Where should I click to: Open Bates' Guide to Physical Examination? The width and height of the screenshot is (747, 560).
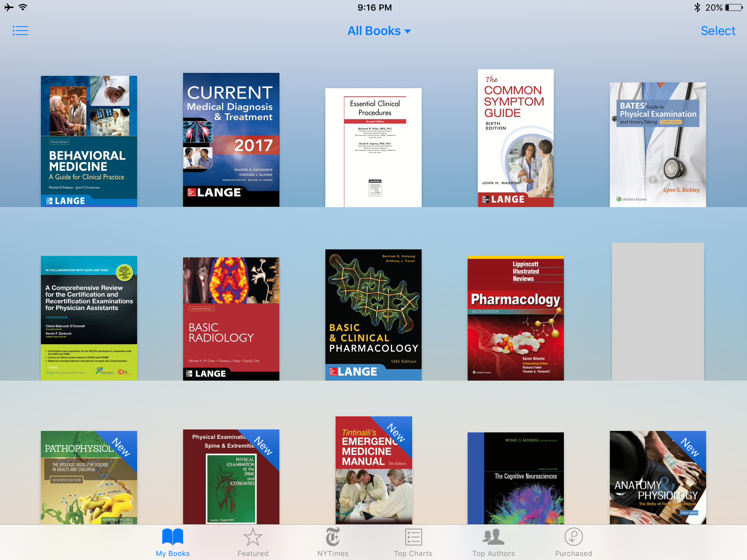coord(658,145)
